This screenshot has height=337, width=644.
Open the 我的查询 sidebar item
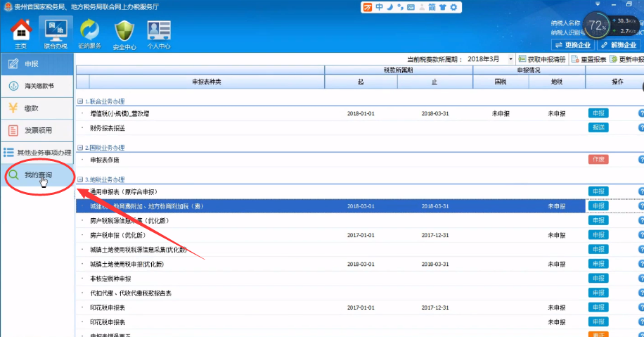(38, 174)
